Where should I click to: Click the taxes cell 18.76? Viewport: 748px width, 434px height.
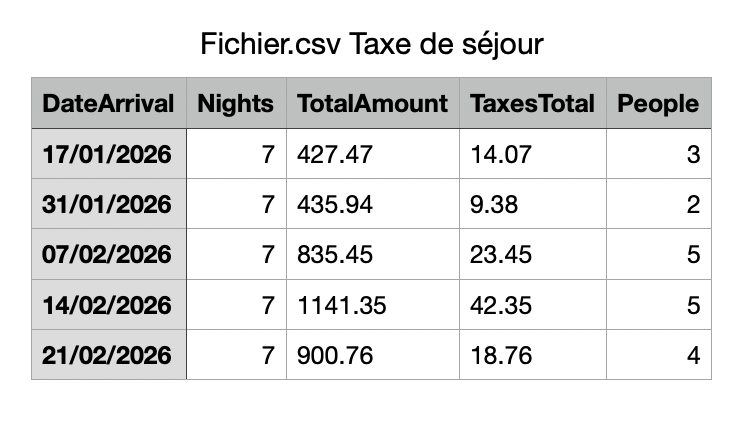tap(532, 354)
